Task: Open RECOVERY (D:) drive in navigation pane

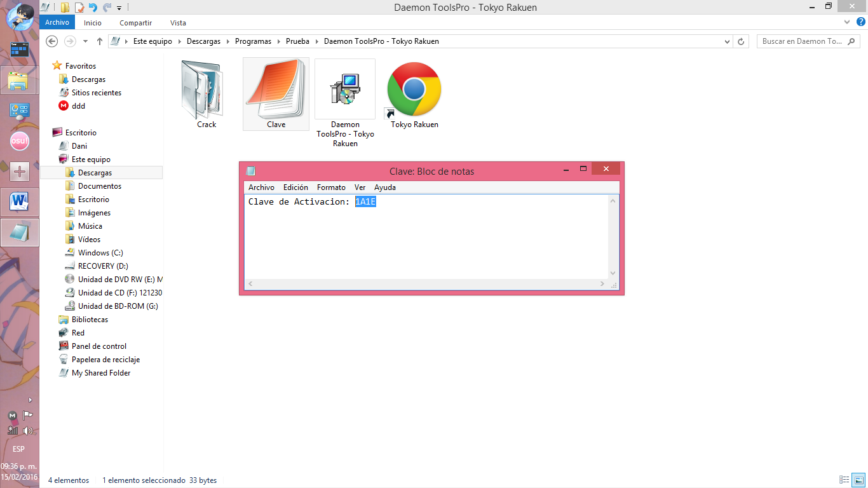Action: [x=103, y=266]
